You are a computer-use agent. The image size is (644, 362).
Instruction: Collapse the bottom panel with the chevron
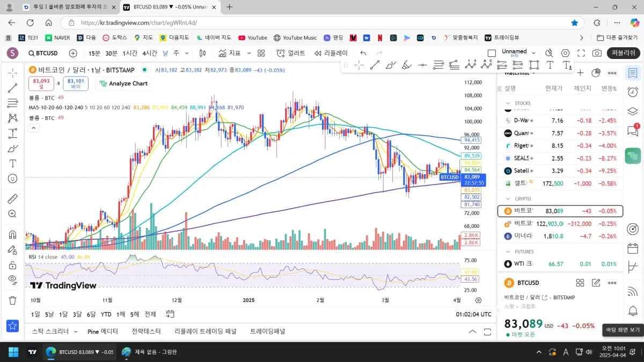[472, 331]
